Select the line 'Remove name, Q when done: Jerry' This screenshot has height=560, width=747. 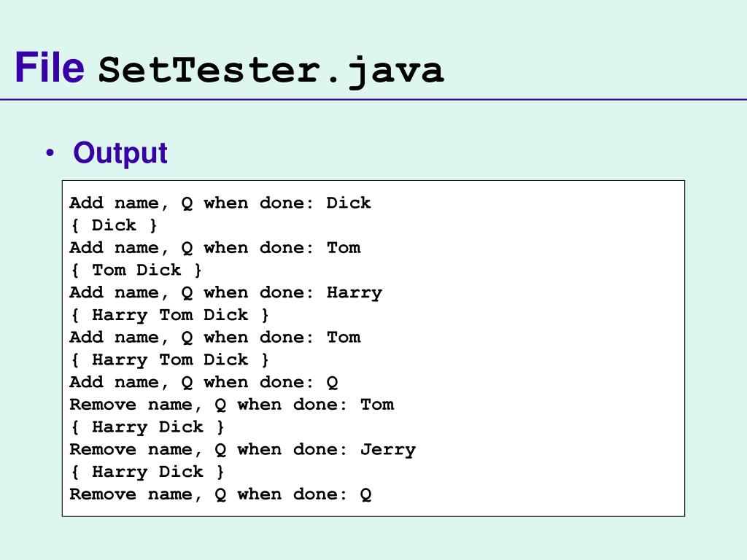tap(242, 449)
